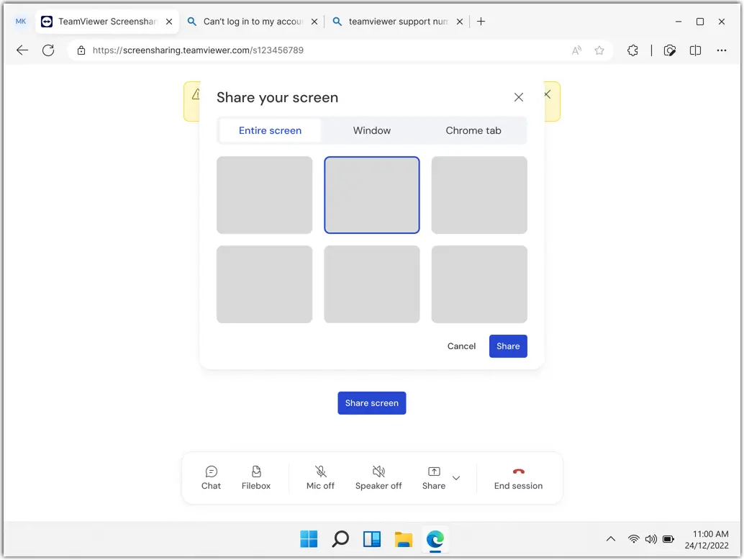744x560 pixels.
Task: Switch to teamviewer support number tab
Action: (398, 22)
